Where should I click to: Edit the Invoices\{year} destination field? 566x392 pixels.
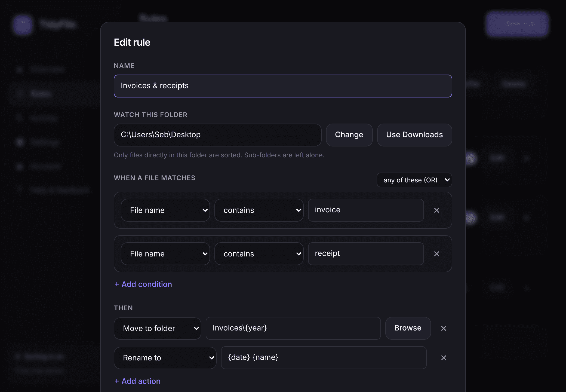tap(293, 328)
